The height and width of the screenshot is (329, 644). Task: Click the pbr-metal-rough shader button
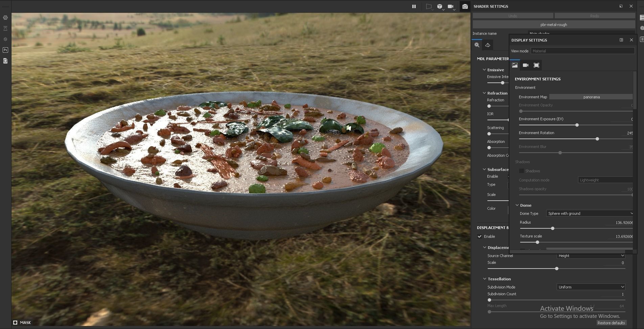pos(554,25)
